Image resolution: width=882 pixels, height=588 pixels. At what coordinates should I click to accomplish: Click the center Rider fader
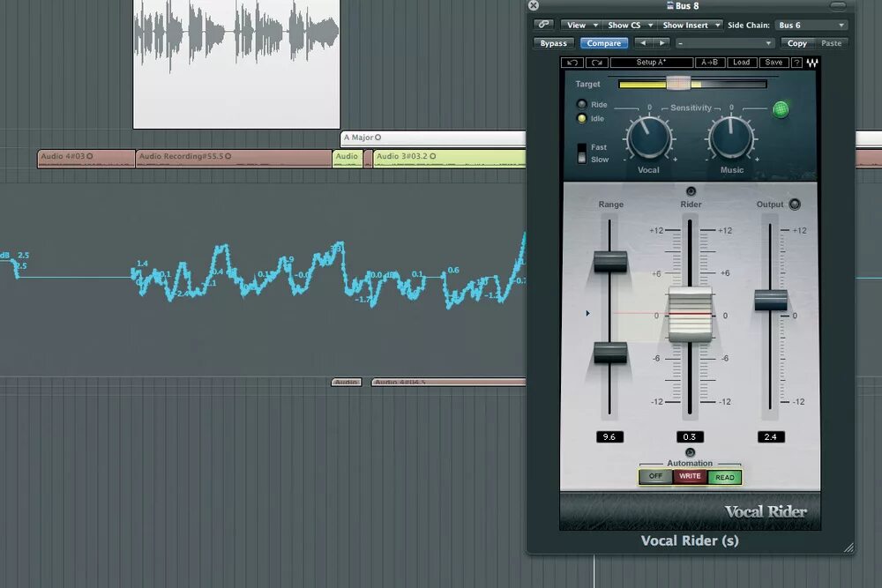691,313
